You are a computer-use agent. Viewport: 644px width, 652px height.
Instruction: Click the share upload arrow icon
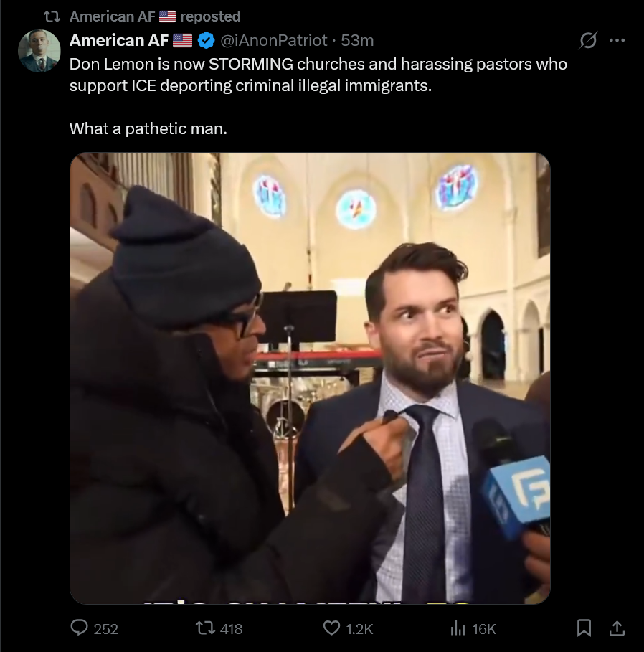[617, 628]
